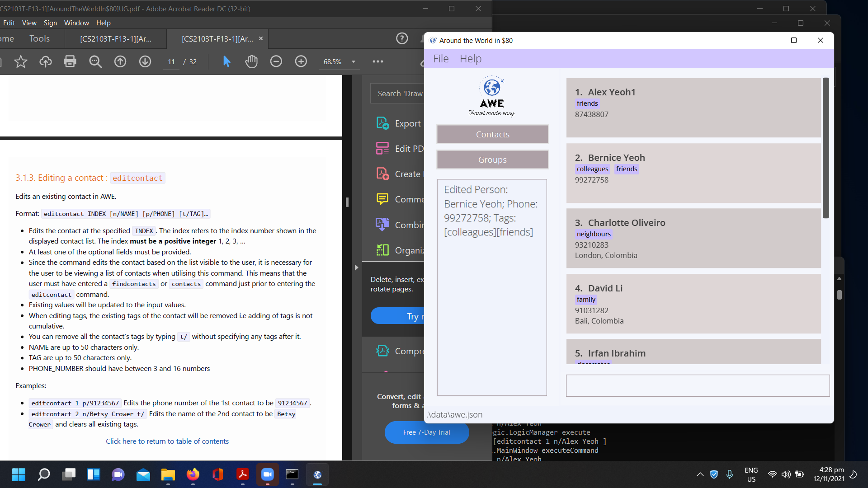Click the zoom in plus icon
Viewport: 868px width, 488px height.
pos(301,61)
